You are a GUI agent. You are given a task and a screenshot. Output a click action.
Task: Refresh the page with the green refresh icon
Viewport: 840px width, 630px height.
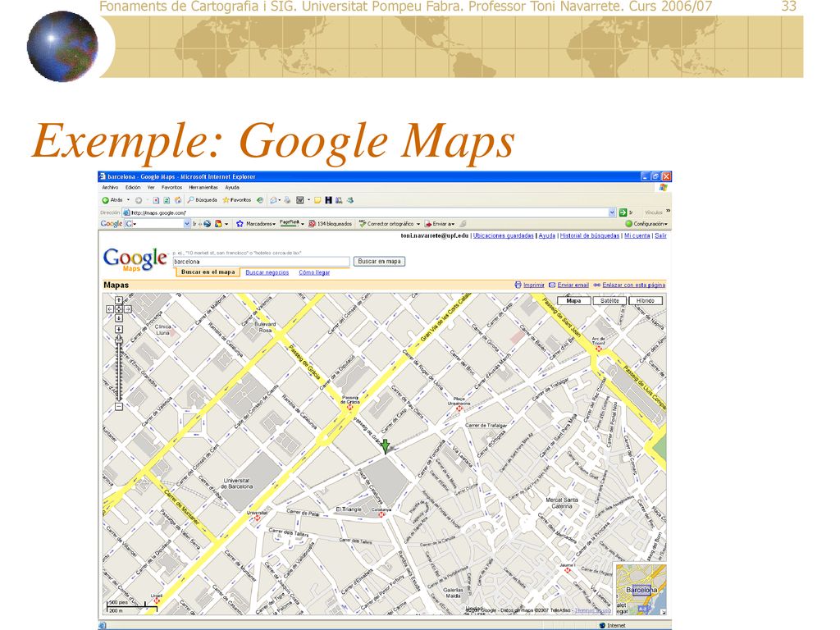tap(167, 200)
